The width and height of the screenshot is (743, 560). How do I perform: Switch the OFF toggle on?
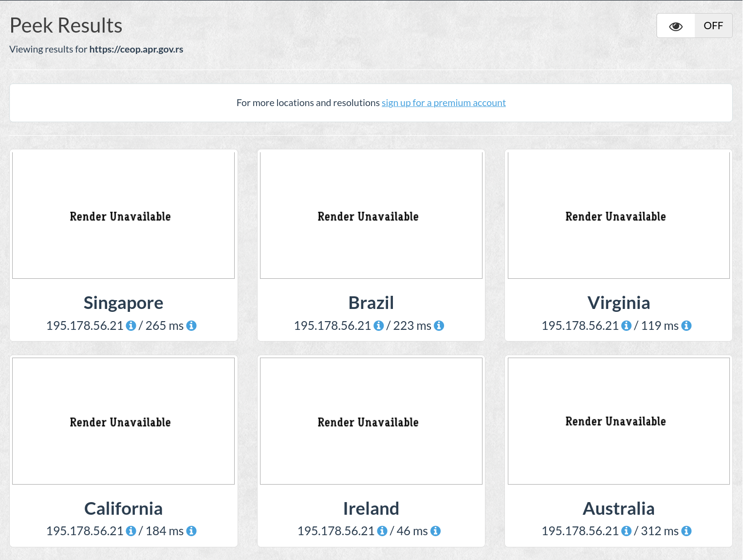coord(713,26)
